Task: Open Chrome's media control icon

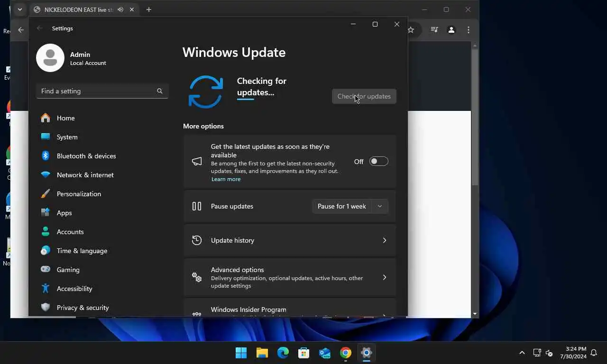Action: click(x=434, y=30)
